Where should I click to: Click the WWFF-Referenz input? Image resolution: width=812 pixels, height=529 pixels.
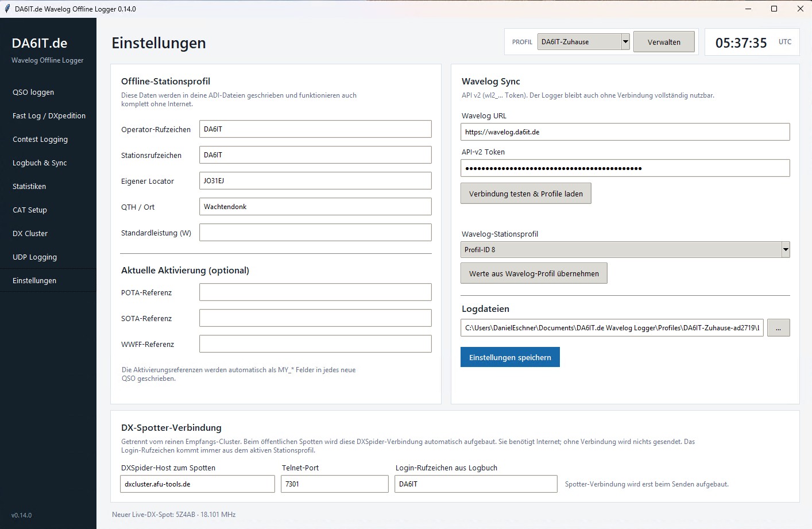pos(315,343)
